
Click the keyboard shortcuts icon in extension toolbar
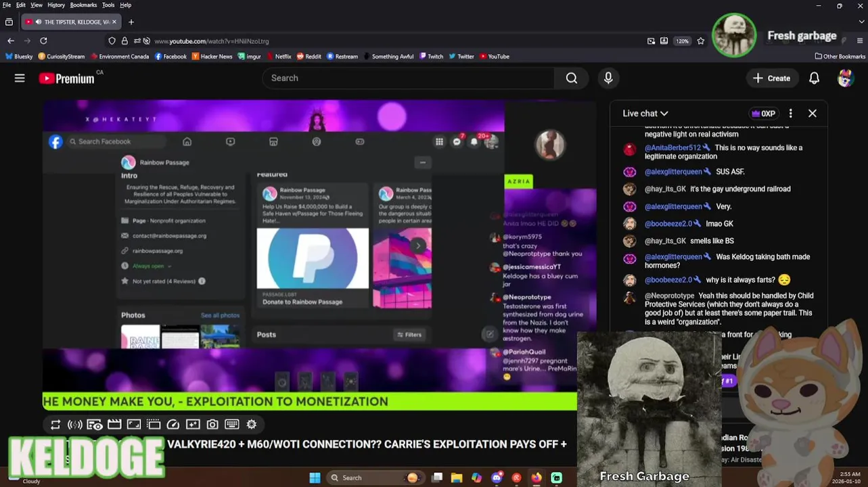(x=232, y=424)
